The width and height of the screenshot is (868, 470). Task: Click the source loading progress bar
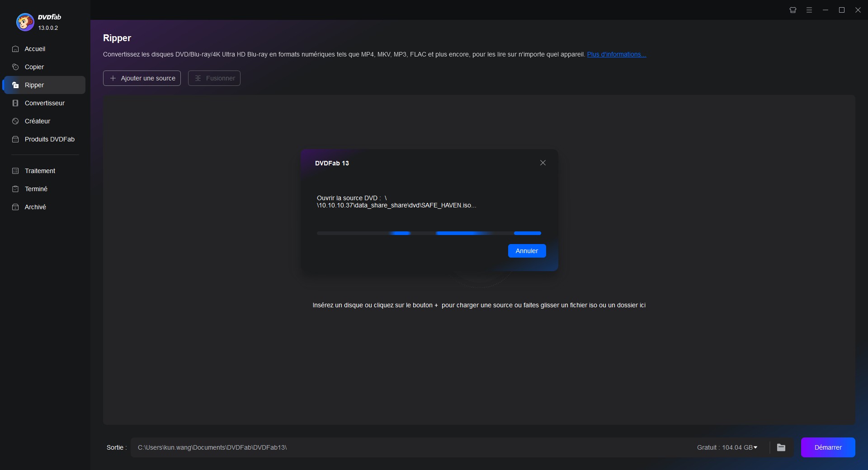click(429, 233)
